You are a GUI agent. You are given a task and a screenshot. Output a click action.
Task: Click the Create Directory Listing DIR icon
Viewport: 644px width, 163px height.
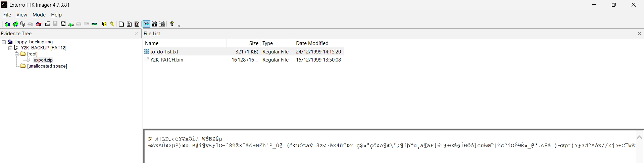coord(137,24)
